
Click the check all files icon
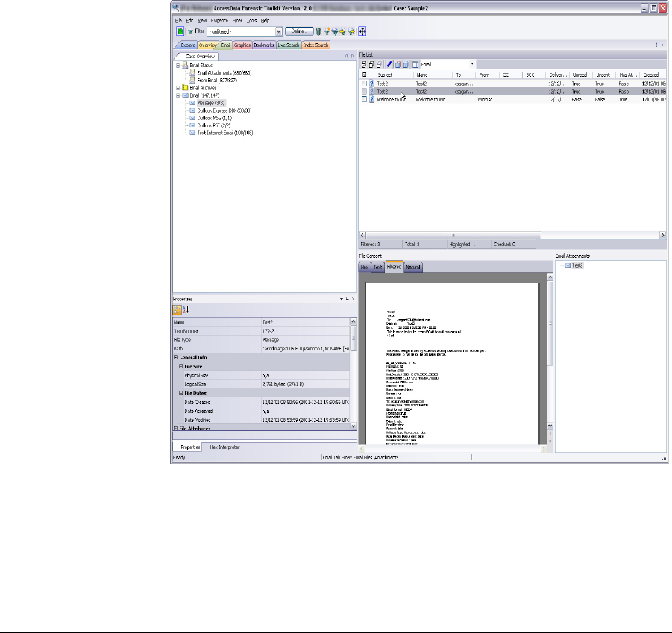[364, 65]
